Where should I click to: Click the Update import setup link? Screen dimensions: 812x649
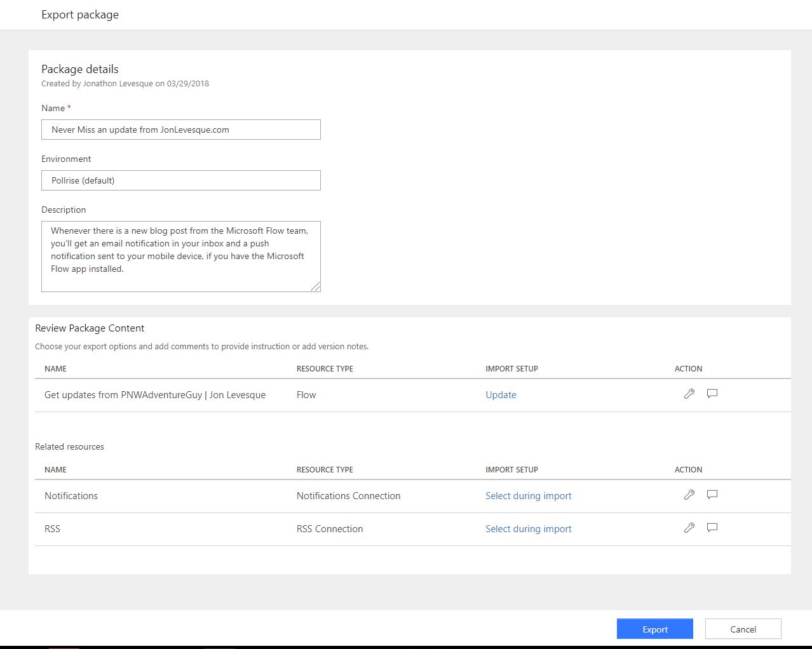point(501,394)
